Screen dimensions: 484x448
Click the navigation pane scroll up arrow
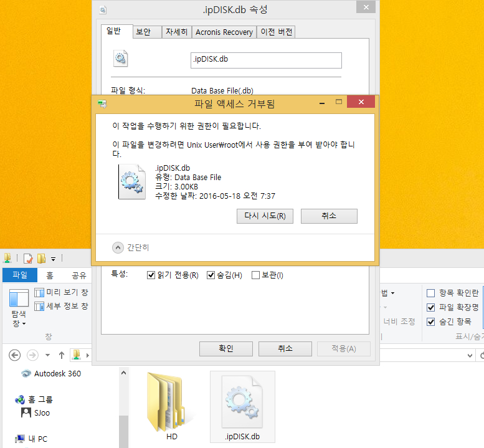124,373
